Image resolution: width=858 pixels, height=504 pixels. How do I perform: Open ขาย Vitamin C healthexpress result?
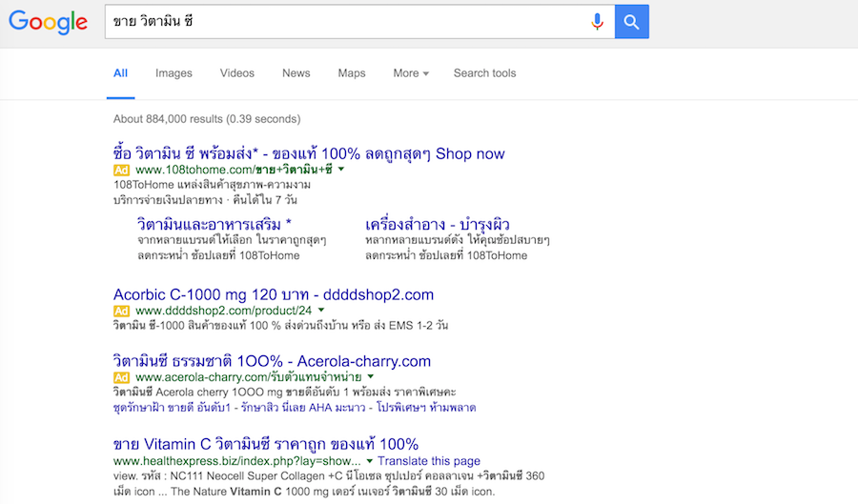(266, 443)
